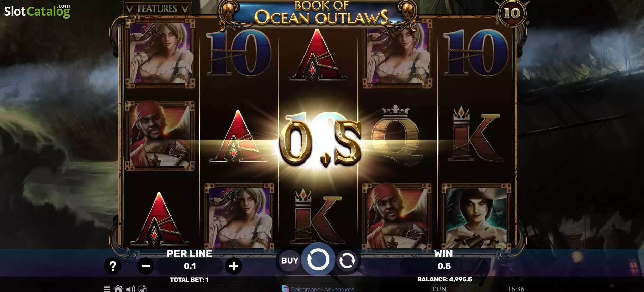This screenshot has height=292, width=644.
Task: Click the left chevron of FEATURES tab
Action: [x=129, y=9]
